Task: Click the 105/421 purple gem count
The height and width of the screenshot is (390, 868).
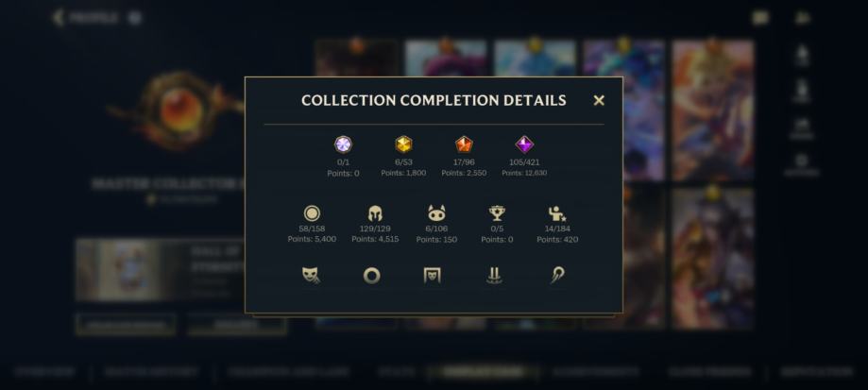Action: (x=524, y=162)
